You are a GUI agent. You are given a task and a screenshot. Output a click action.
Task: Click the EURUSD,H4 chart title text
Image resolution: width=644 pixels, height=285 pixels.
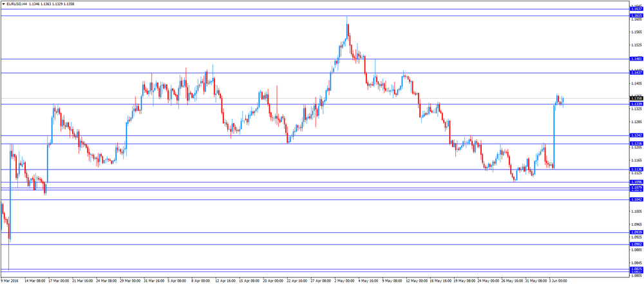click(x=17, y=4)
